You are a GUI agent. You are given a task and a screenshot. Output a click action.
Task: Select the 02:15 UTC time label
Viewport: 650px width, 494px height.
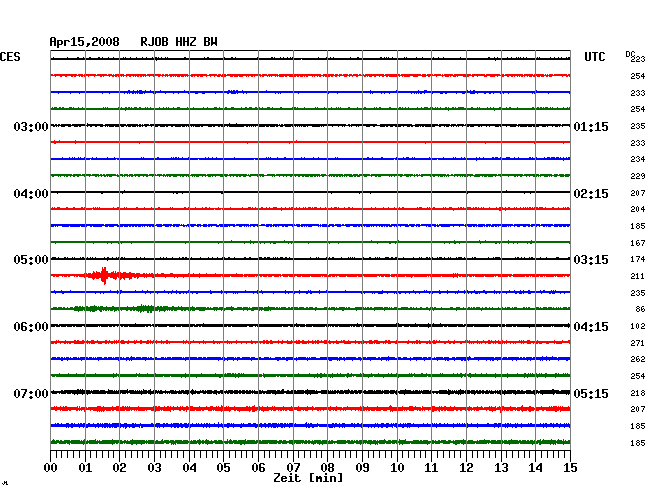click(x=591, y=194)
